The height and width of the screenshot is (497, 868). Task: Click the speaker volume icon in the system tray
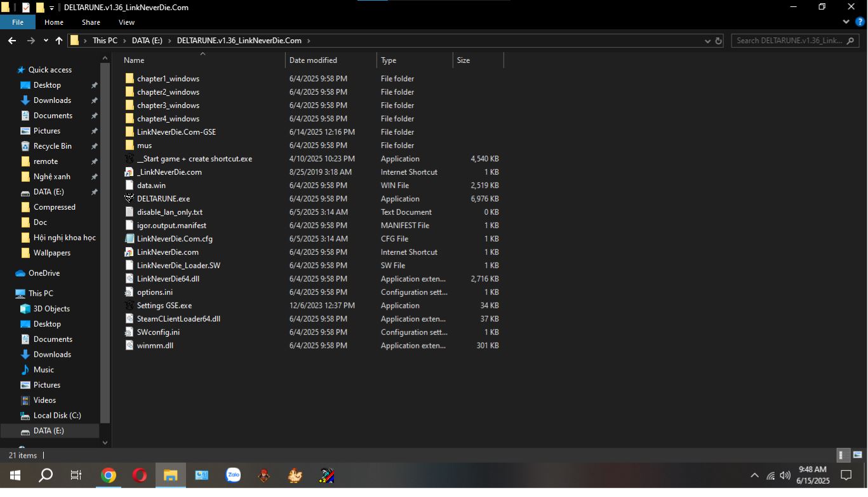[784, 475]
